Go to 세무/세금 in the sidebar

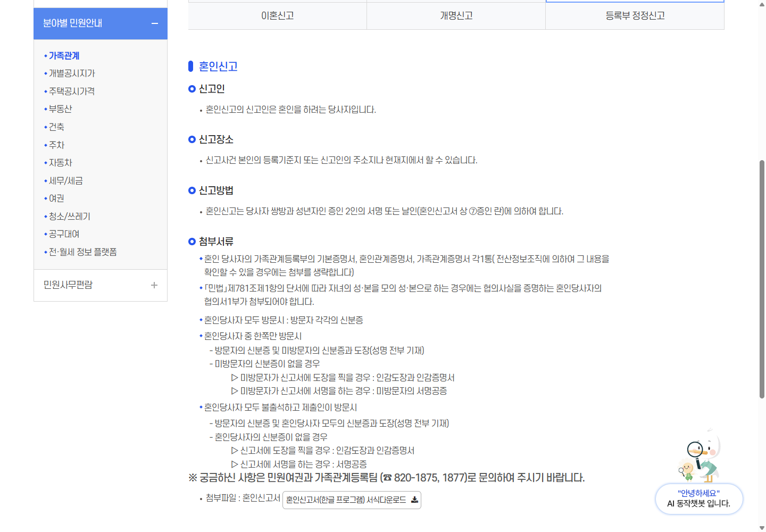[66, 180]
